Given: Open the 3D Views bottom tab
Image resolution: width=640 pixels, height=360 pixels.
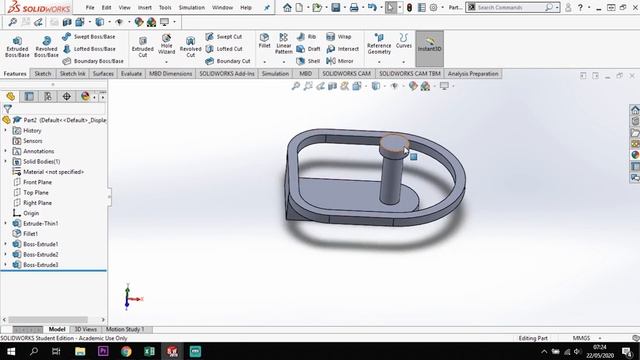Looking at the screenshot, I should click(x=85, y=329).
